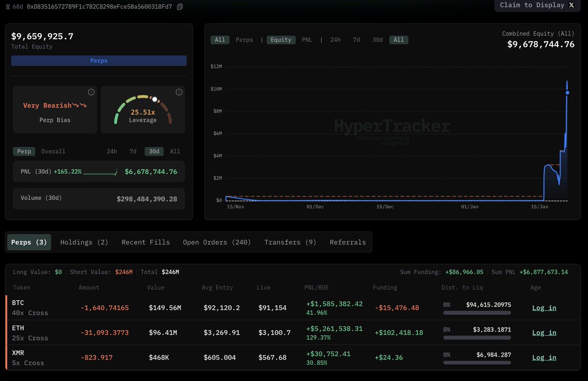Set chart time range to 24h

click(x=335, y=40)
